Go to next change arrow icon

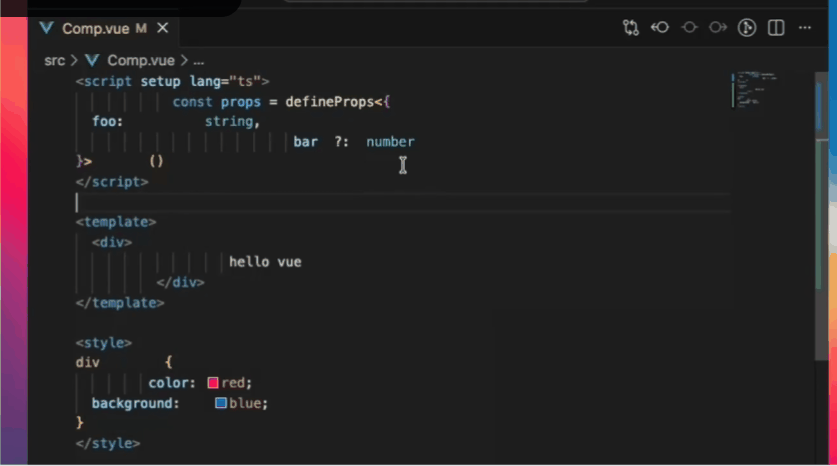718,28
